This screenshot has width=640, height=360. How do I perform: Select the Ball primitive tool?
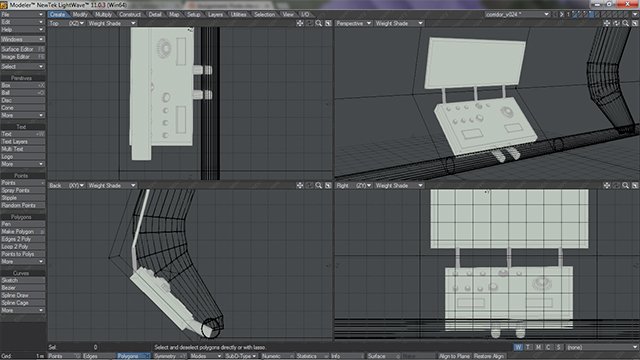(22, 93)
